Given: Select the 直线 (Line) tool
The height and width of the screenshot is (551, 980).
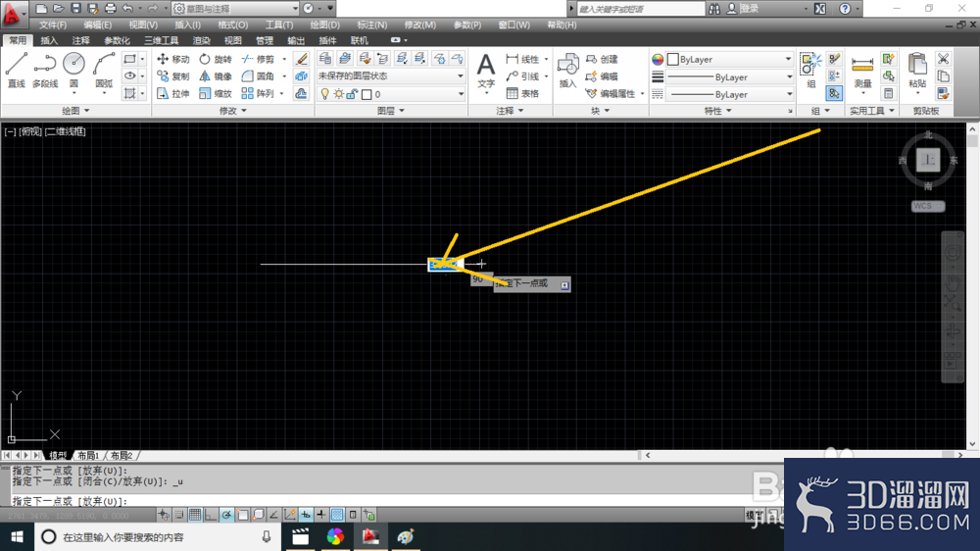Looking at the screenshot, I should [17, 70].
